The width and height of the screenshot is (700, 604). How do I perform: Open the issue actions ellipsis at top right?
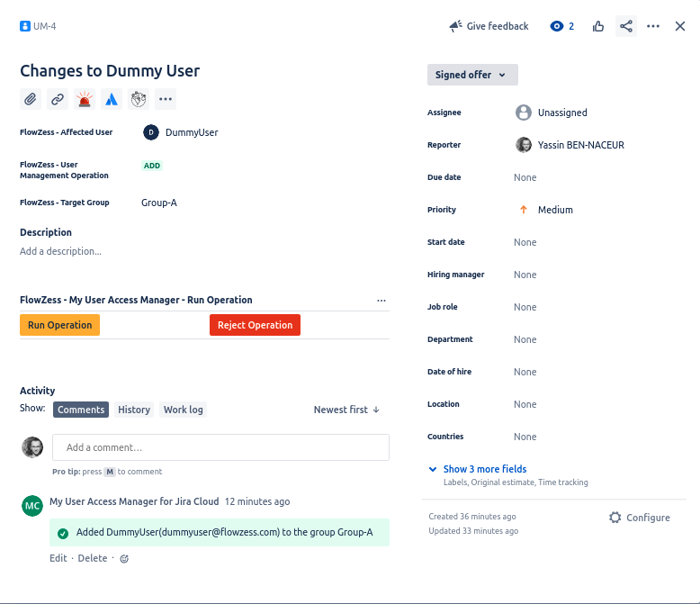652,26
